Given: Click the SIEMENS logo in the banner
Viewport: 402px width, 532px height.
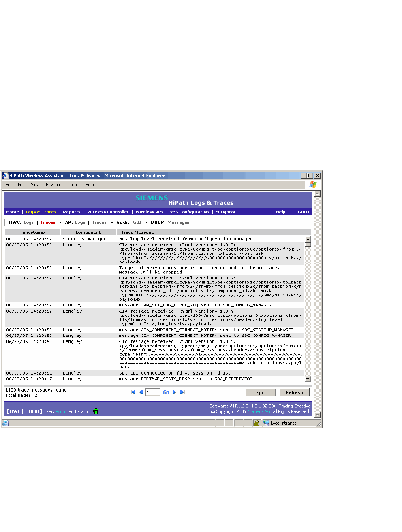Looking at the screenshot, I should pos(152,198).
